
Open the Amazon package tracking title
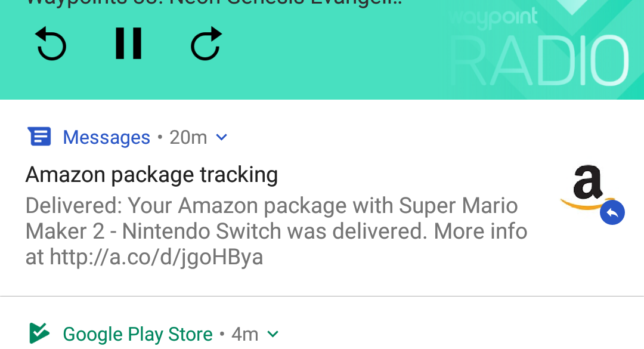click(151, 175)
